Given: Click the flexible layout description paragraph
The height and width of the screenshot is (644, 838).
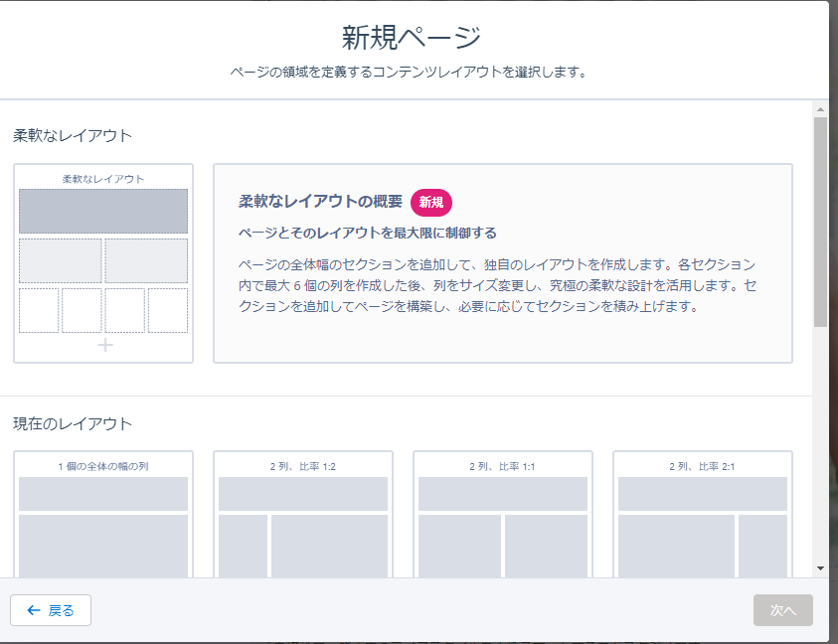Looking at the screenshot, I should pyautogui.click(x=497, y=285).
